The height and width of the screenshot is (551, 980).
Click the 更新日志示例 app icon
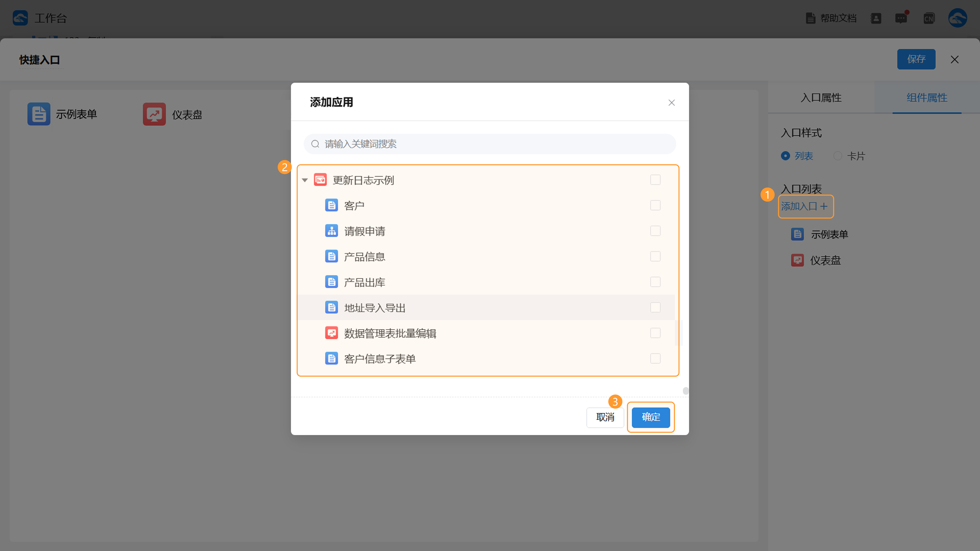[x=320, y=180]
